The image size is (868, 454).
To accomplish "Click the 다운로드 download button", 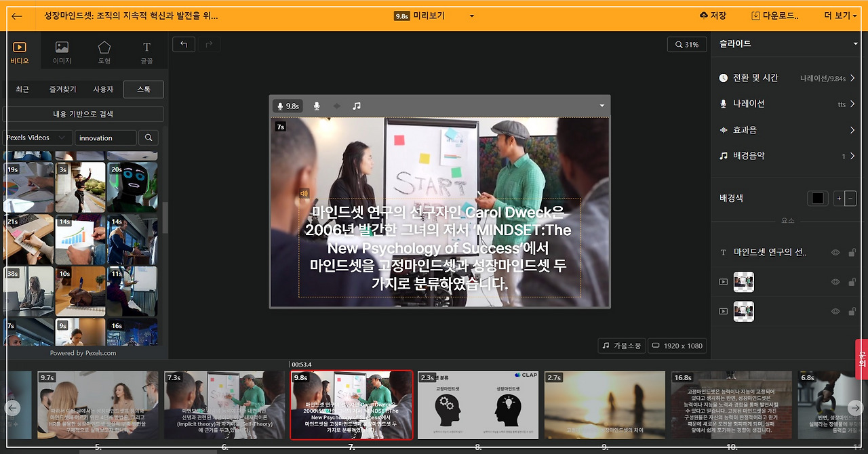I will click(774, 16).
